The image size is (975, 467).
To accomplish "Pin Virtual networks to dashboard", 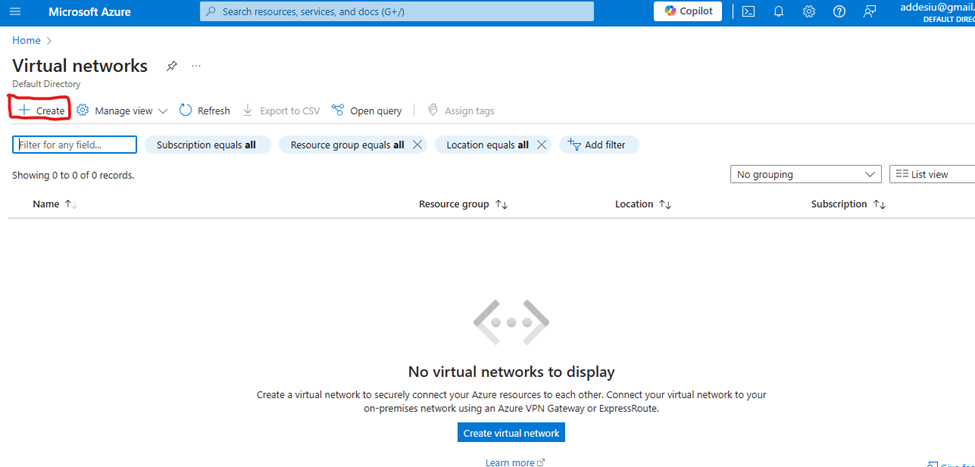I will click(172, 66).
